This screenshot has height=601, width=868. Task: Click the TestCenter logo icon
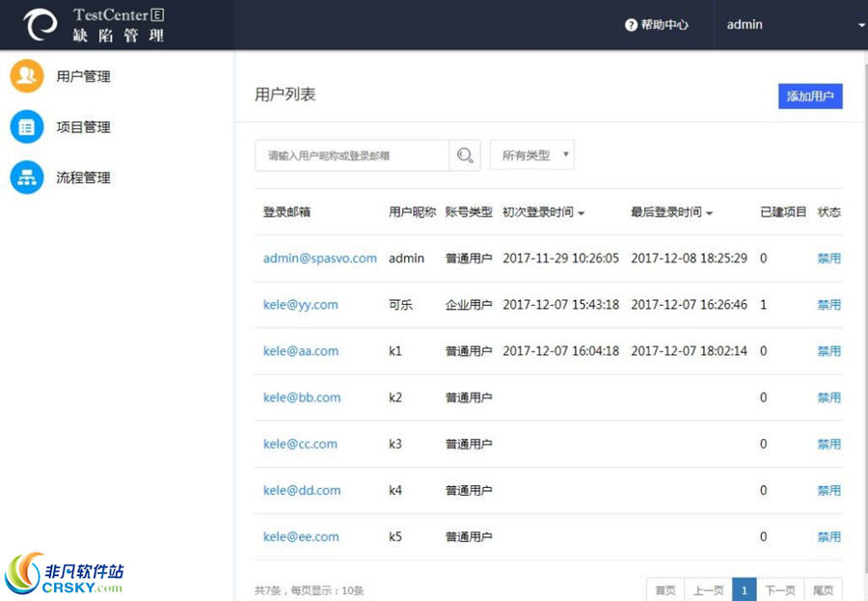[x=39, y=25]
